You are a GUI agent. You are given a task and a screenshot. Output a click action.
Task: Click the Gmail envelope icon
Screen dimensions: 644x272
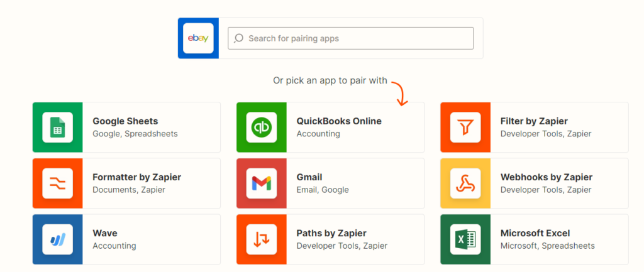pyautogui.click(x=262, y=183)
